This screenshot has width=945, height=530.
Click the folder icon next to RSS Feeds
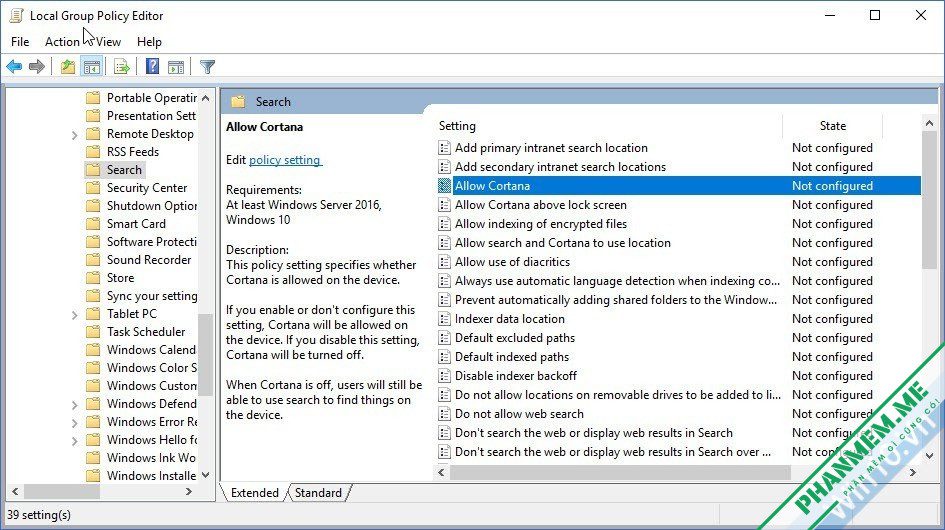(x=93, y=152)
